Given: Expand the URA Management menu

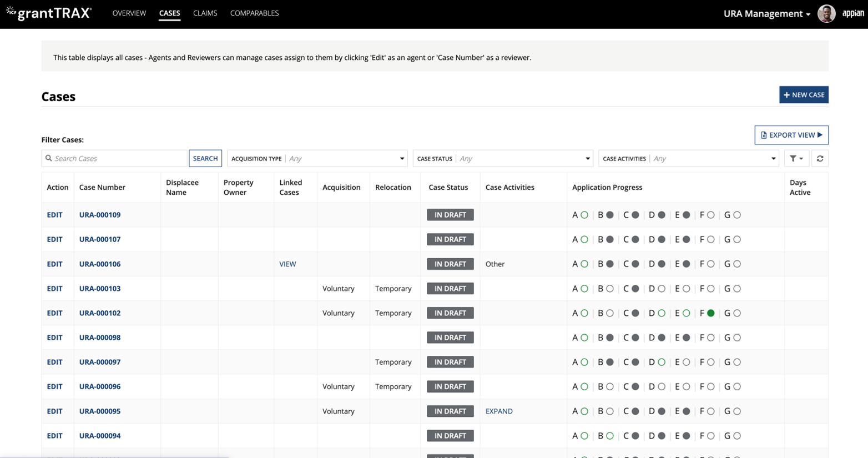Looking at the screenshot, I should (767, 13).
